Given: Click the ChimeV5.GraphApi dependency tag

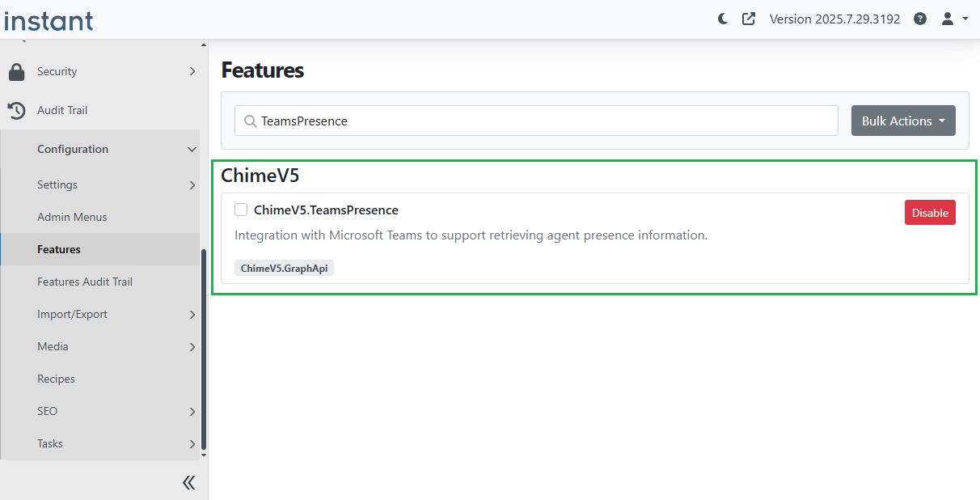Looking at the screenshot, I should [284, 268].
